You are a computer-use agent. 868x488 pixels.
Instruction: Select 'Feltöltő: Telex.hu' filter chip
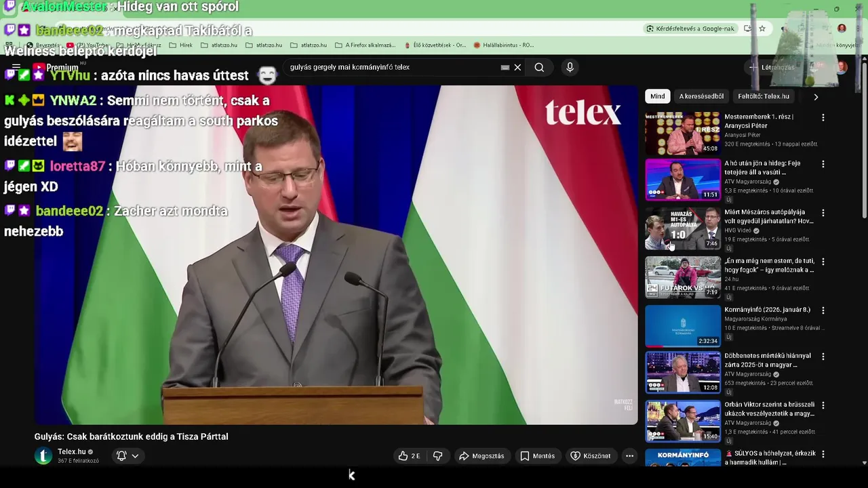(x=764, y=96)
